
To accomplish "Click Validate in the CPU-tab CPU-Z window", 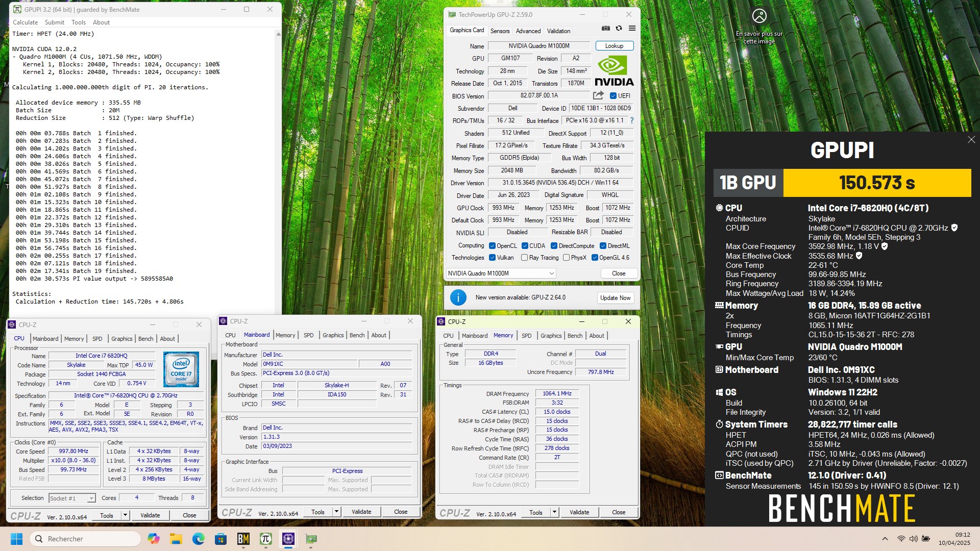I will coord(150,515).
